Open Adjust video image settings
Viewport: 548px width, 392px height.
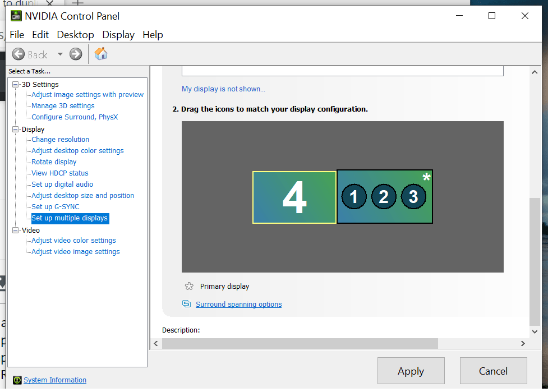[76, 252]
